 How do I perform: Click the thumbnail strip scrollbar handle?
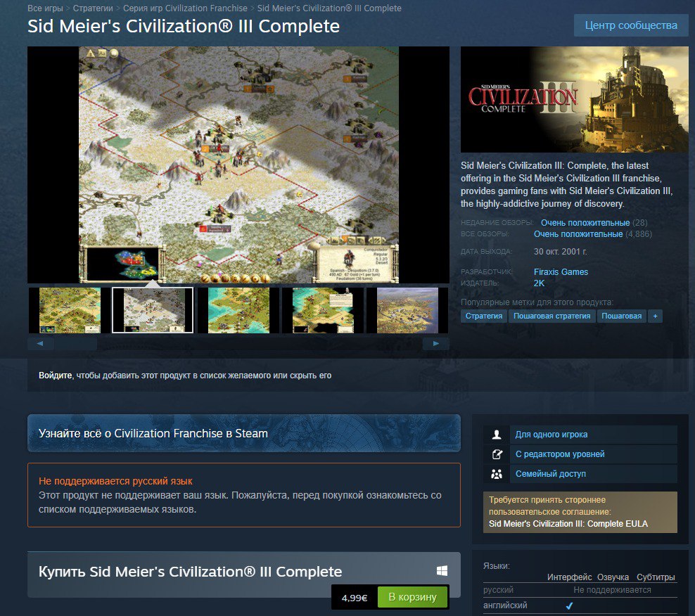click(x=76, y=343)
